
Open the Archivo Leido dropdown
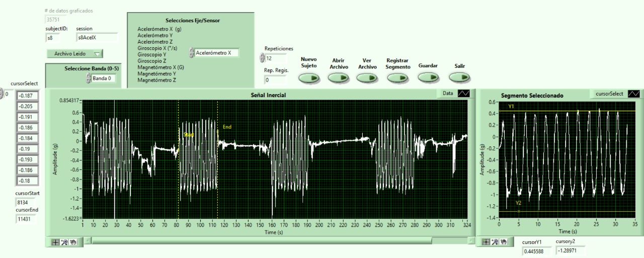click(x=74, y=53)
